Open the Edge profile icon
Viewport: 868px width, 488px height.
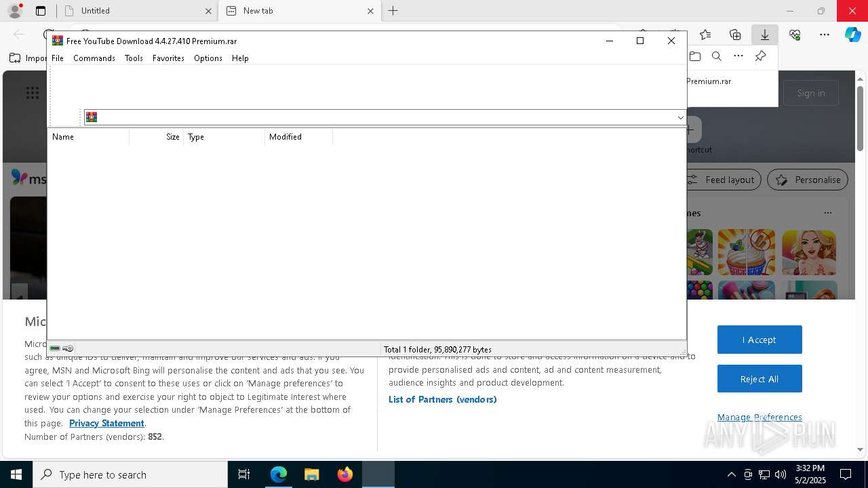(15, 11)
